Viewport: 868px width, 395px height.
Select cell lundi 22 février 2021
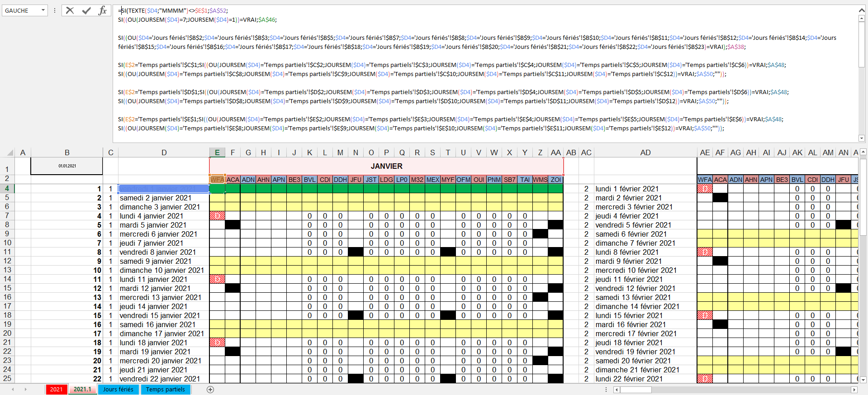[x=645, y=379]
